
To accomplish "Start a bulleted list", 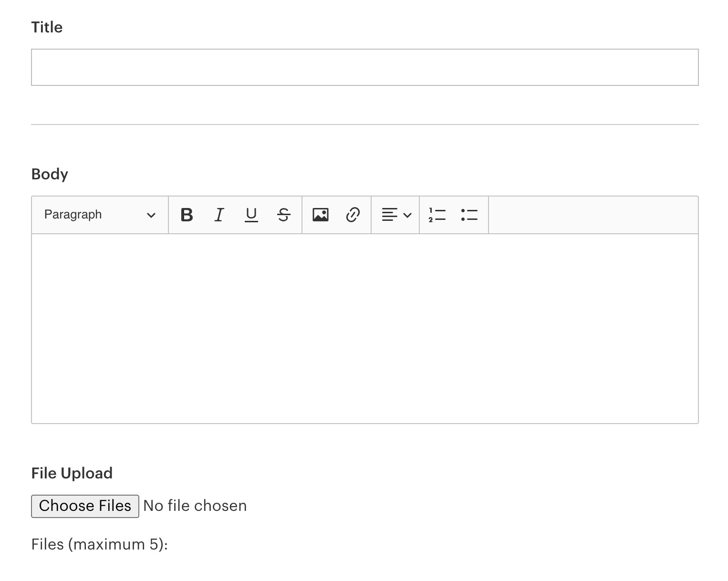I will pos(469,215).
